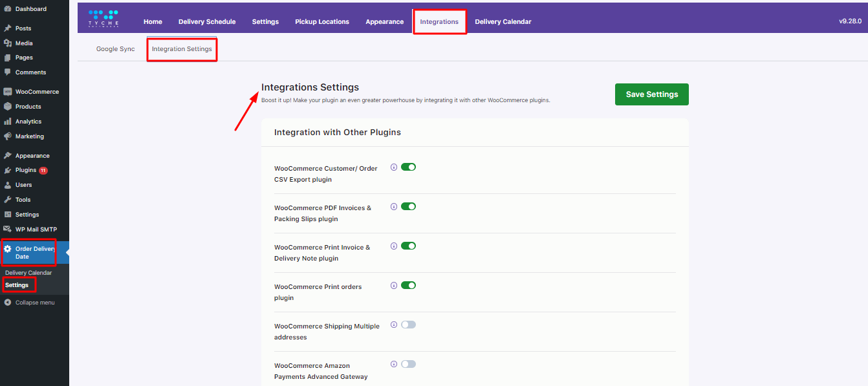The image size is (868, 386).
Task: Click info icon for Print Invoice & Delivery Note
Action: (394, 246)
